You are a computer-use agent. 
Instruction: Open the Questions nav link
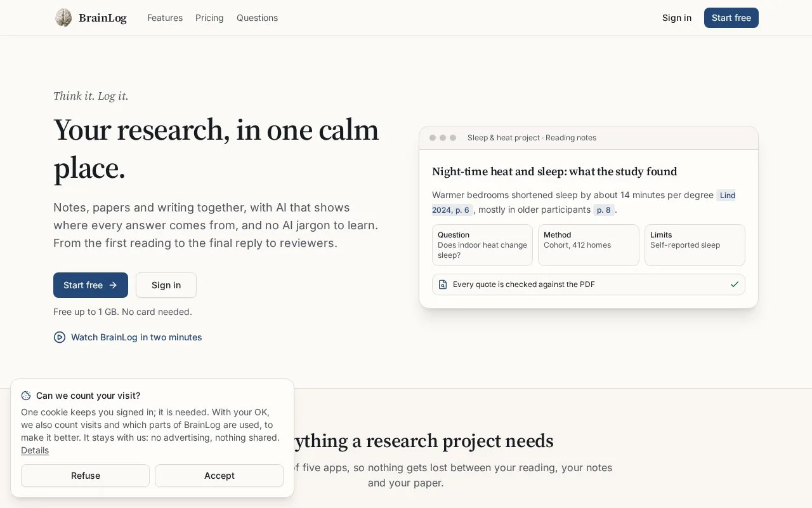click(x=257, y=18)
